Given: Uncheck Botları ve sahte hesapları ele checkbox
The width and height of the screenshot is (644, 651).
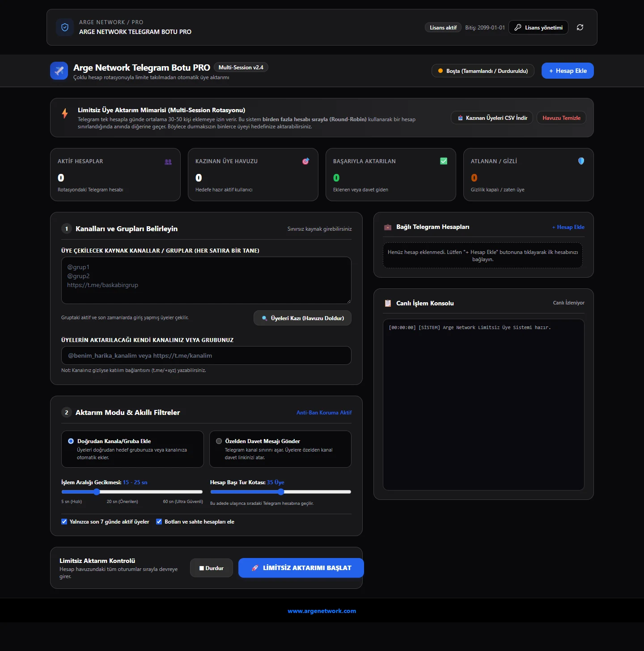Looking at the screenshot, I should click(x=159, y=521).
